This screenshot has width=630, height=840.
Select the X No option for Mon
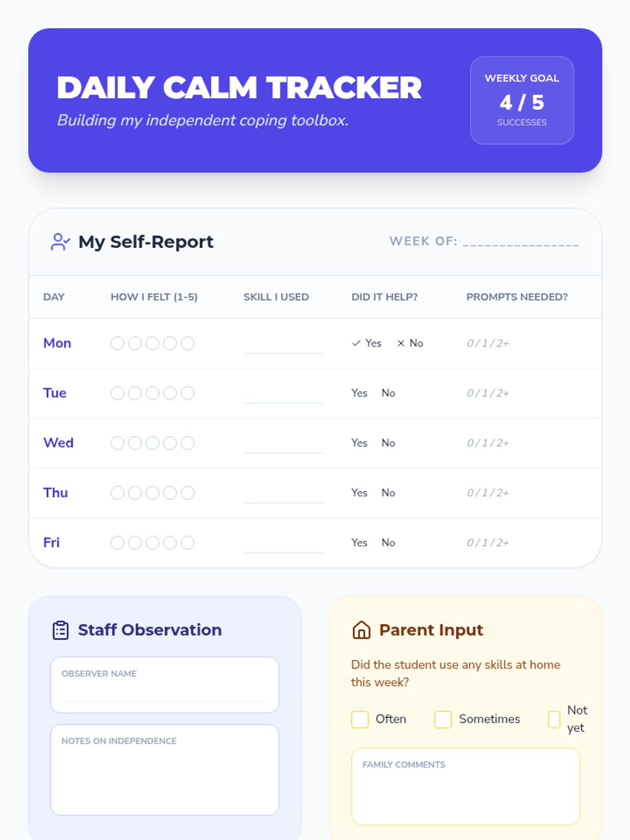click(x=410, y=343)
